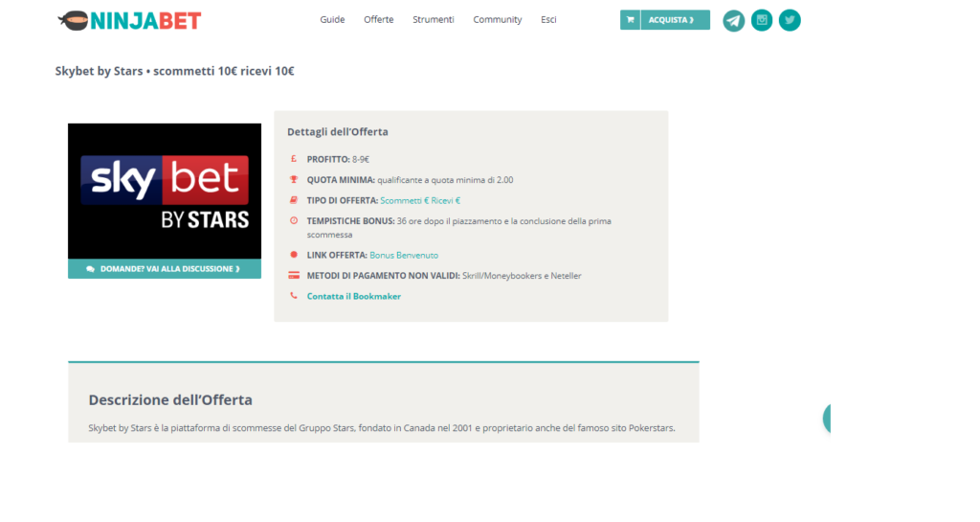Open the Strumenti menu
The image size is (980, 522).
tap(434, 20)
